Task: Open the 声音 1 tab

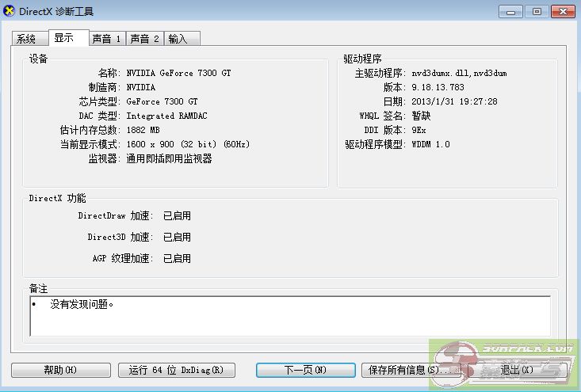Action: pos(106,39)
